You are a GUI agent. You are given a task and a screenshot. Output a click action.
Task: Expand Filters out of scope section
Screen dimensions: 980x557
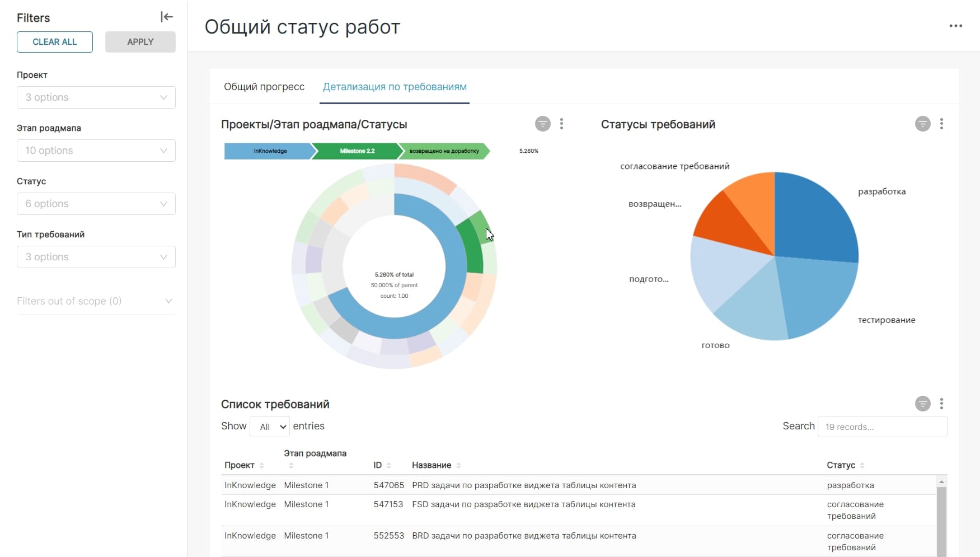tap(95, 301)
